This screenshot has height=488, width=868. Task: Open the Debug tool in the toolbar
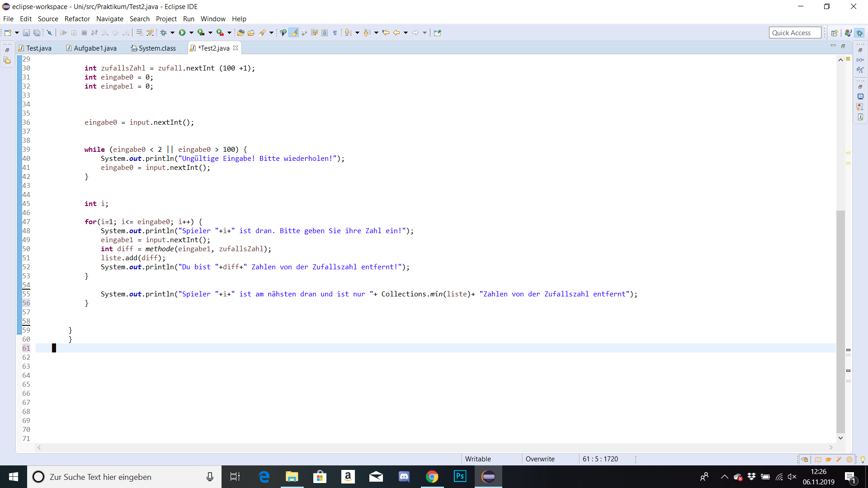coord(163,33)
